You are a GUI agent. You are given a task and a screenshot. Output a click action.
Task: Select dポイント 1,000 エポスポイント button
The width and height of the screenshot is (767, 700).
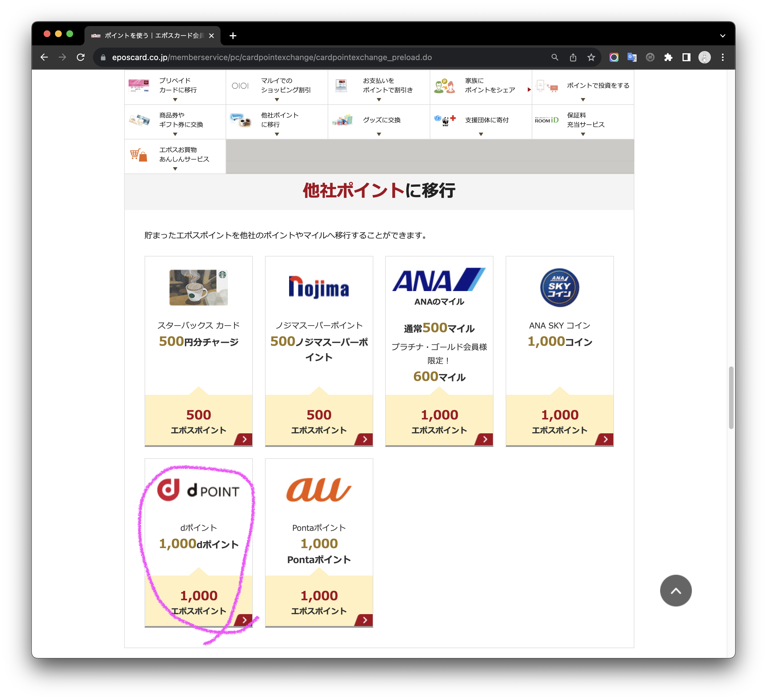pyautogui.click(x=199, y=601)
